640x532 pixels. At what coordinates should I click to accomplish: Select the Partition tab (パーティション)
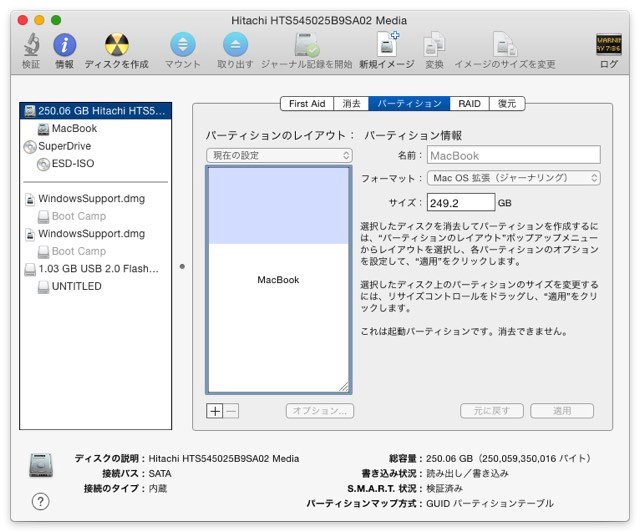click(409, 104)
